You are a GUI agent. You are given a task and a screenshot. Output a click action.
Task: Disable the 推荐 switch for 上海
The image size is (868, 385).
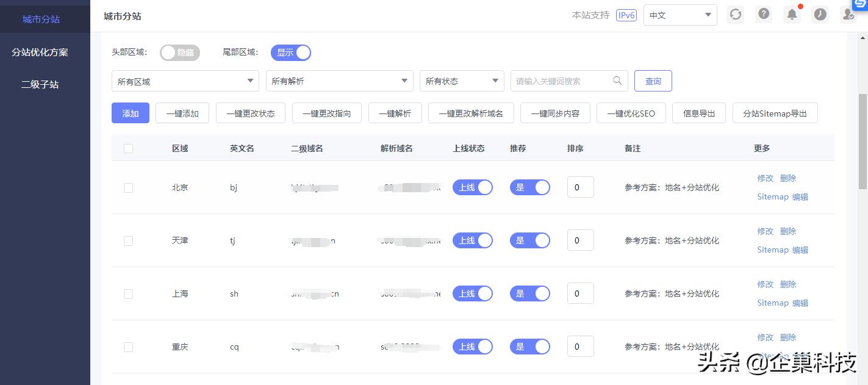click(x=530, y=293)
